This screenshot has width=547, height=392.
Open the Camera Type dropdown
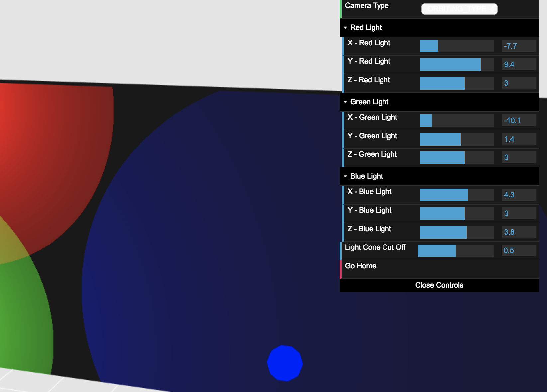459,9
